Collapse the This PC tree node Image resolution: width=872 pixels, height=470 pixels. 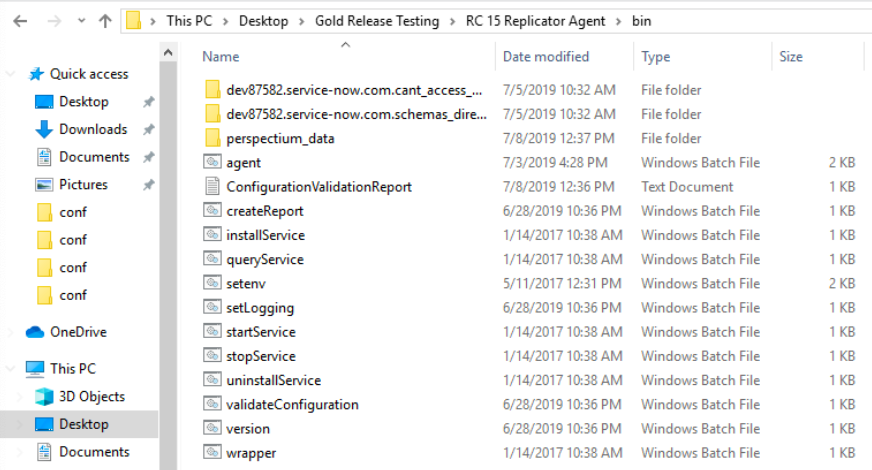pos(10,369)
